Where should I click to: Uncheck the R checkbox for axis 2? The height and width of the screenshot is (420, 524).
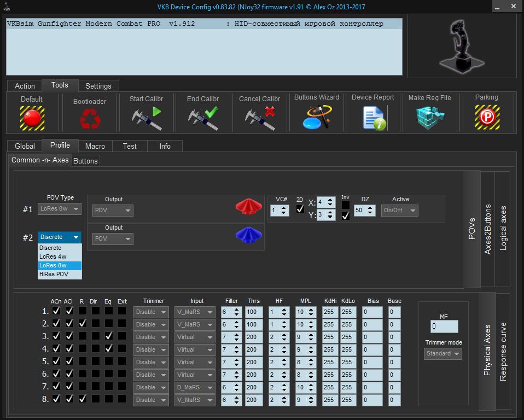pyautogui.click(x=82, y=323)
